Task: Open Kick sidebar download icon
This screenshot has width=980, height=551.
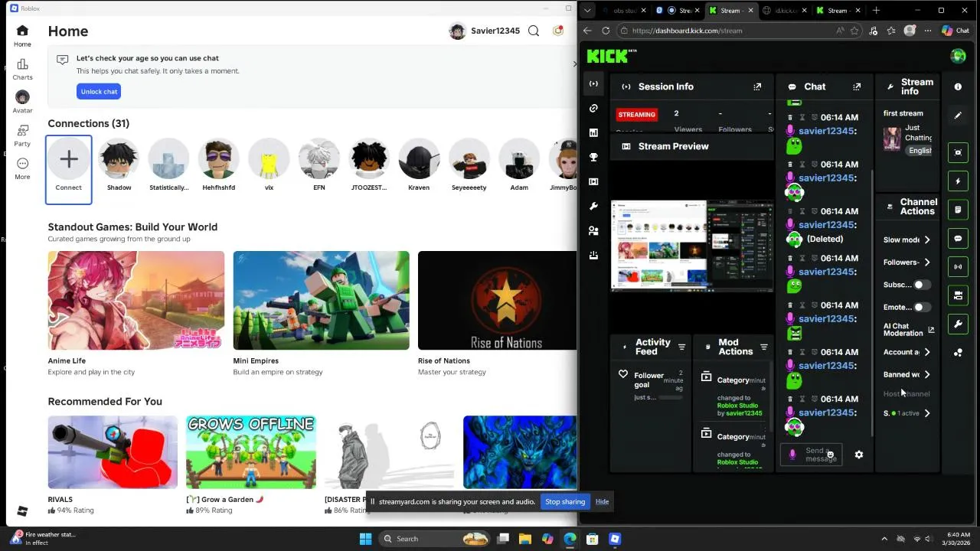Action: pos(593,255)
